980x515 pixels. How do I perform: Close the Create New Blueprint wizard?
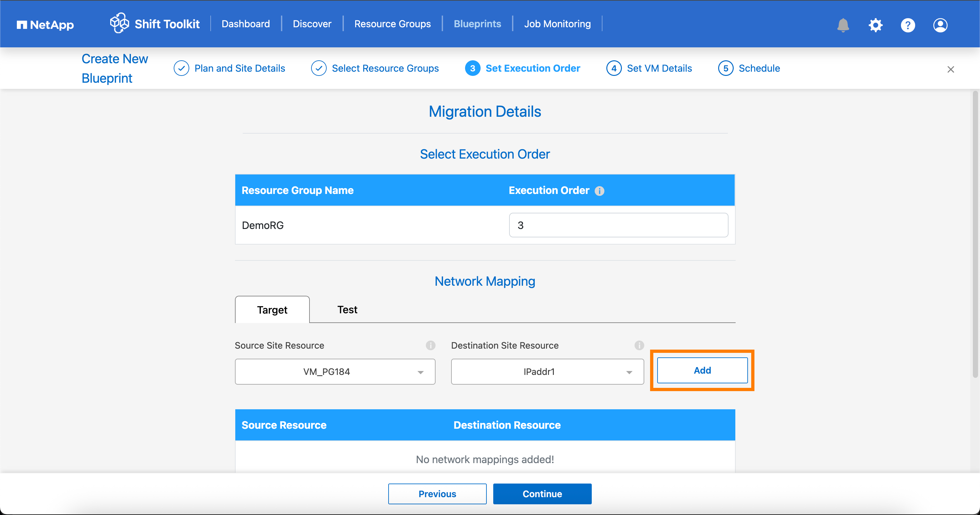[x=950, y=69]
